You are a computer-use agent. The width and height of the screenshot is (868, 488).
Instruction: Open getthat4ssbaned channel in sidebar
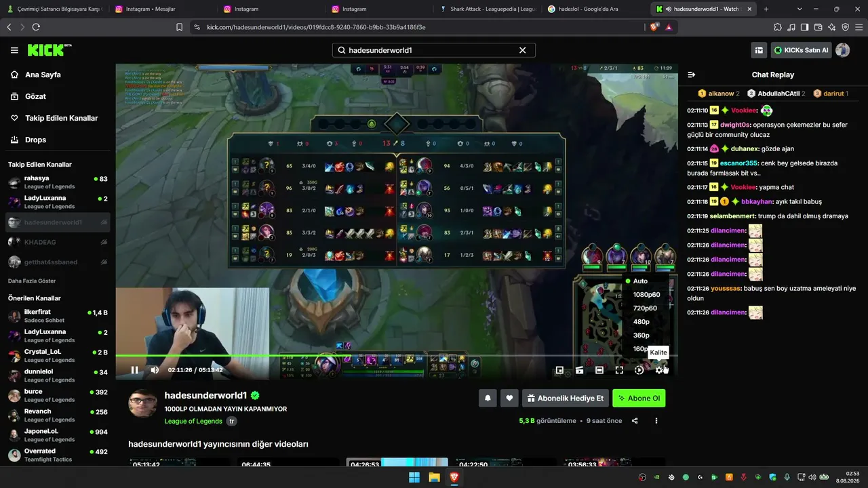[x=58, y=262]
